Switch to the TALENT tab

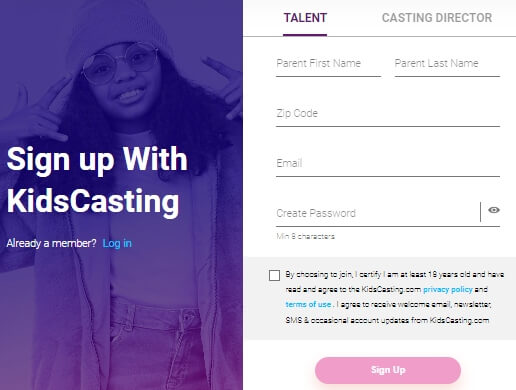[x=305, y=18]
